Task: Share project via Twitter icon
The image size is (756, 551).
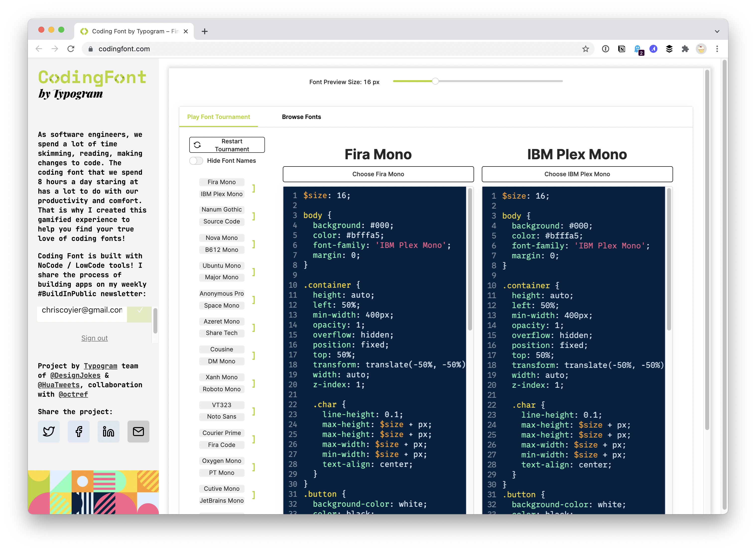Action: [49, 431]
